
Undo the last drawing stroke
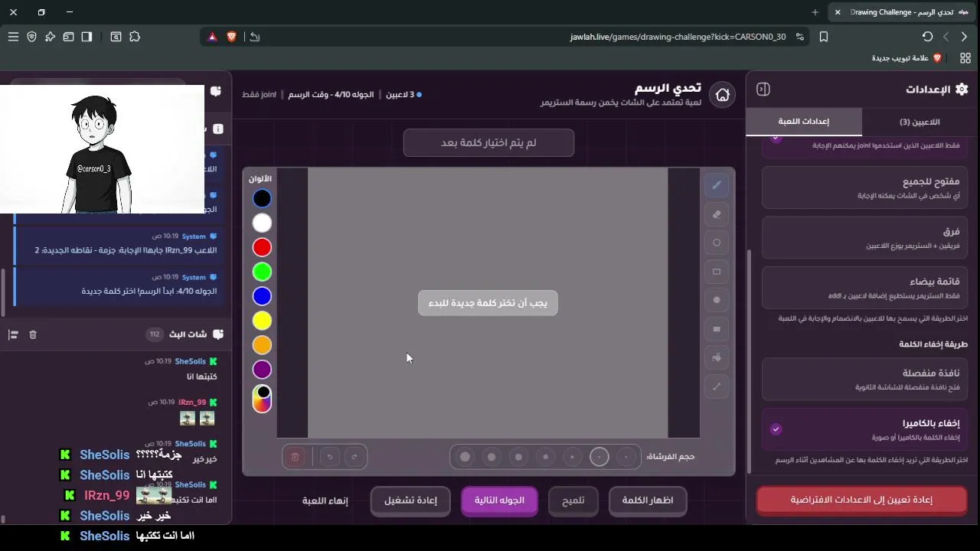(330, 457)
